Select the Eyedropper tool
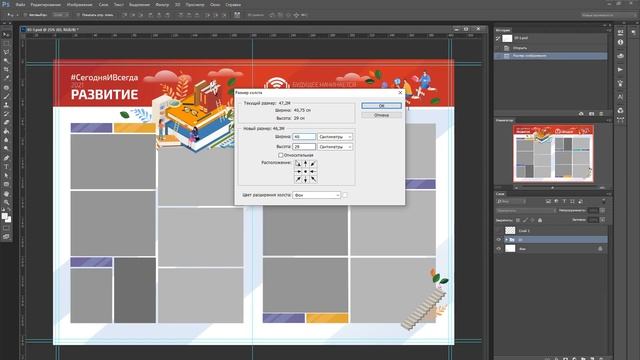This screenshot has width=640, height=360. (6, 78)
